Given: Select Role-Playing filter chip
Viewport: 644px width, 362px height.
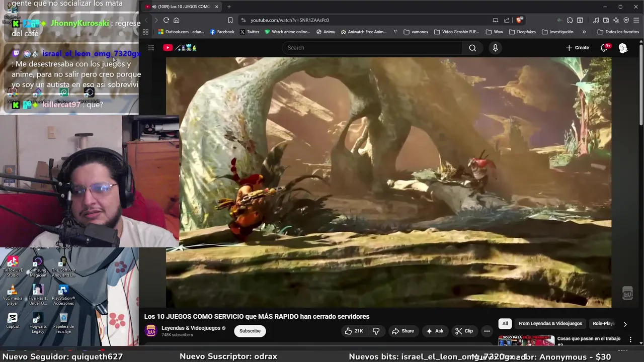Looking at the screenshot, I should coord(603,324).
